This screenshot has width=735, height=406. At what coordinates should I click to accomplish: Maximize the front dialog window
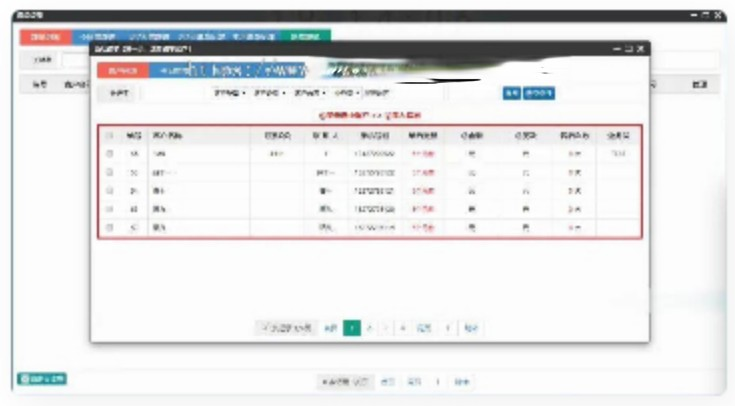coord(629,49)
